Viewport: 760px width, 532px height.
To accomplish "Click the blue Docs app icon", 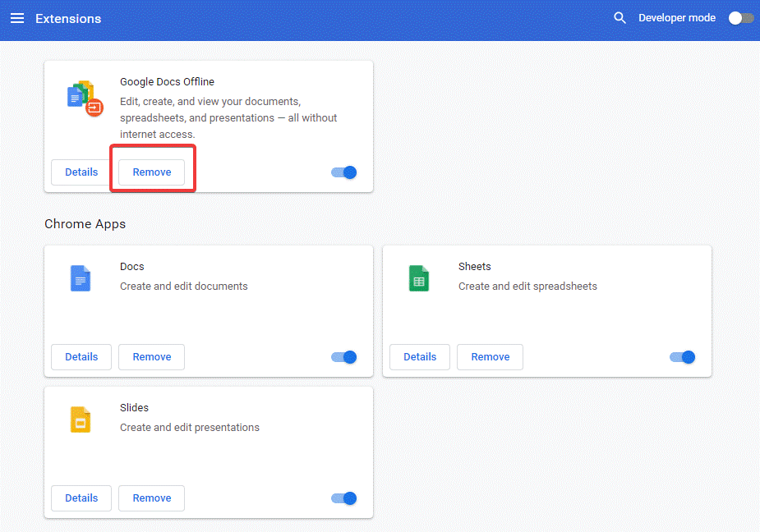I will (80, 279).
